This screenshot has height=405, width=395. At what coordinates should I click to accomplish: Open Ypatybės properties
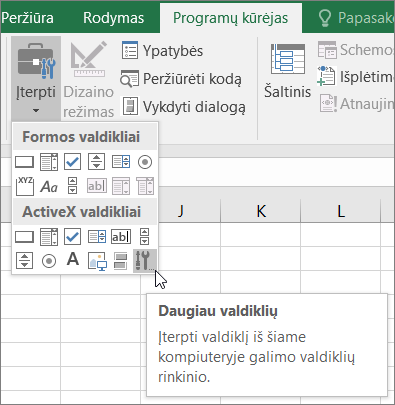coord(162,51)
